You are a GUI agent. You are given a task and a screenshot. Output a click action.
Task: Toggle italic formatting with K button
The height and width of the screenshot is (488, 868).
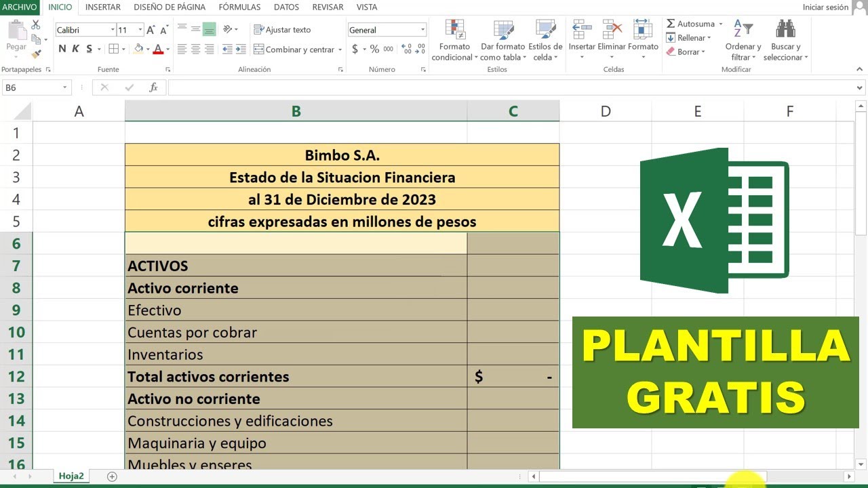coord(75,48)
